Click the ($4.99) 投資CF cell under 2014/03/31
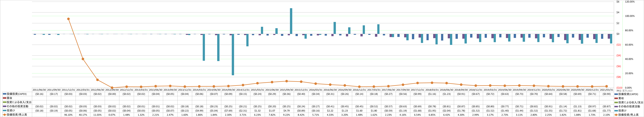This screenshot has height=117, width=644. (199, 111)
